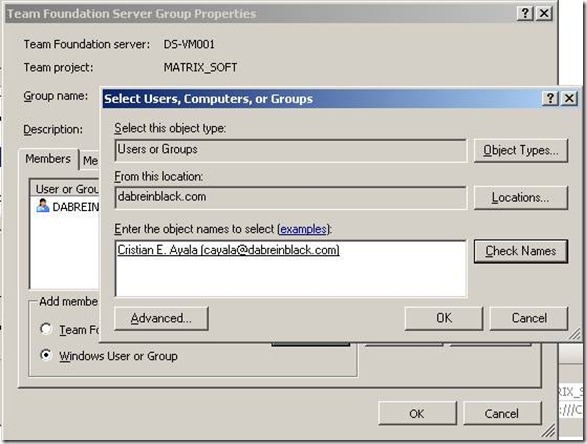This screenshot has height=444, width=587.
Task: Click the Users or Groups object type field
Action: click(291, 150)
